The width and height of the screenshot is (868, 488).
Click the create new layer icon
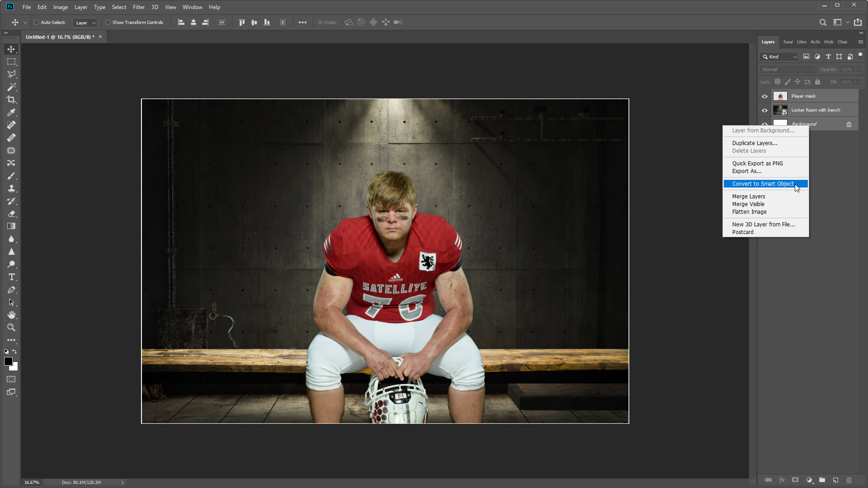click(x=835, y=480)
